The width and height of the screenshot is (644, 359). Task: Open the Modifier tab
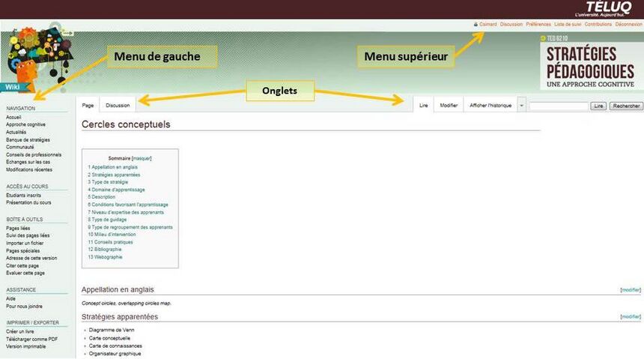click(449, 106)
